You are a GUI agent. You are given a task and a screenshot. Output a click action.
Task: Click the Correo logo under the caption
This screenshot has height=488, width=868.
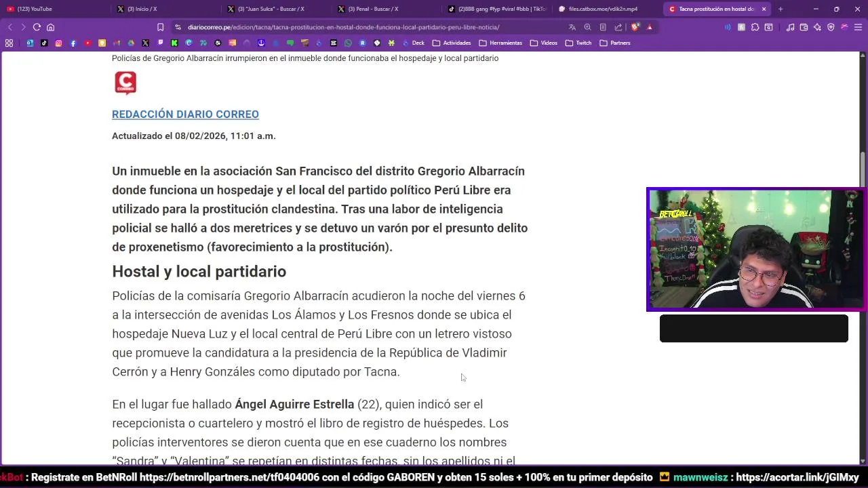click(125, 83)
